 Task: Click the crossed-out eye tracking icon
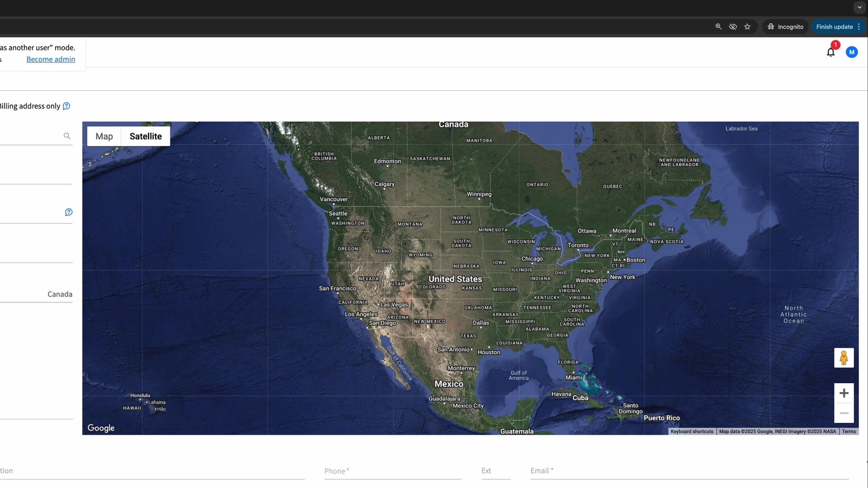pos(733,27)
